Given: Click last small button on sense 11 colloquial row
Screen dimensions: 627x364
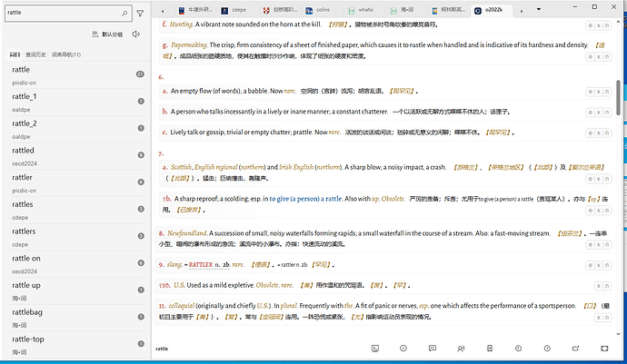Looking at the screenshot, I should pos(607,318).
